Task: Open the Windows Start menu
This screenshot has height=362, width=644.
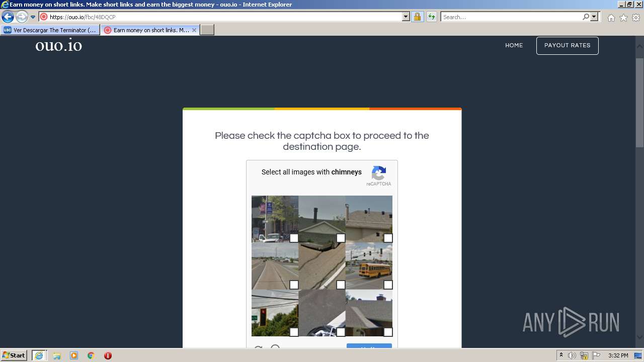Action: 14,355
